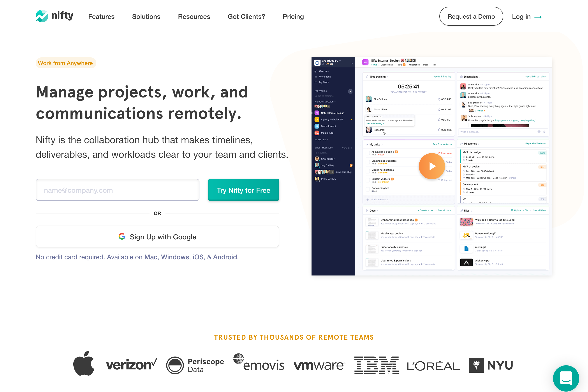Click the plus icon next to Portfolios
Viewport: 588px width, 392px height.
tap(350, 92)
